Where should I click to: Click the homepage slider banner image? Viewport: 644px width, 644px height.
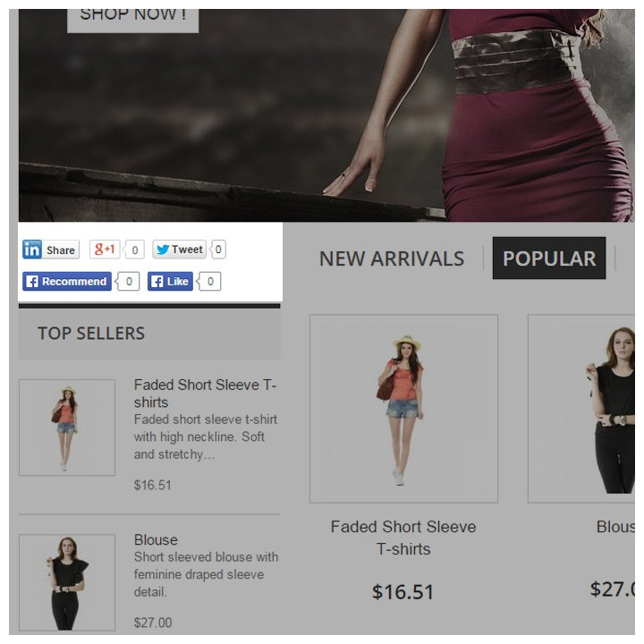pos(326,115)
